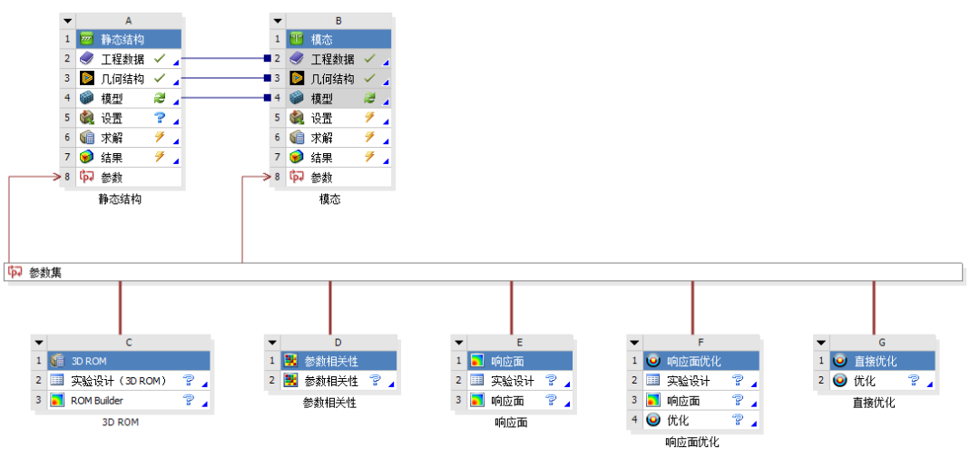The width and height of the screenshot is (980, 457).
Task: Click refresh status icon on A 模型 row
Action: click(160, 99)
